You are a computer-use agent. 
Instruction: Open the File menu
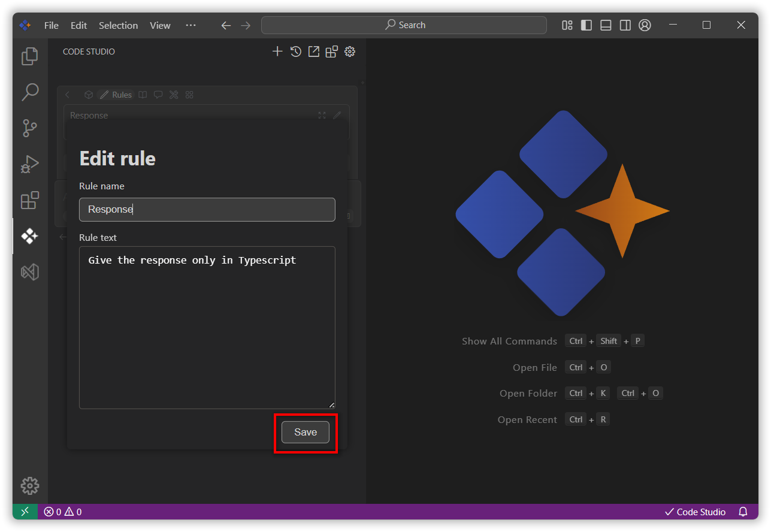[52, 25]
